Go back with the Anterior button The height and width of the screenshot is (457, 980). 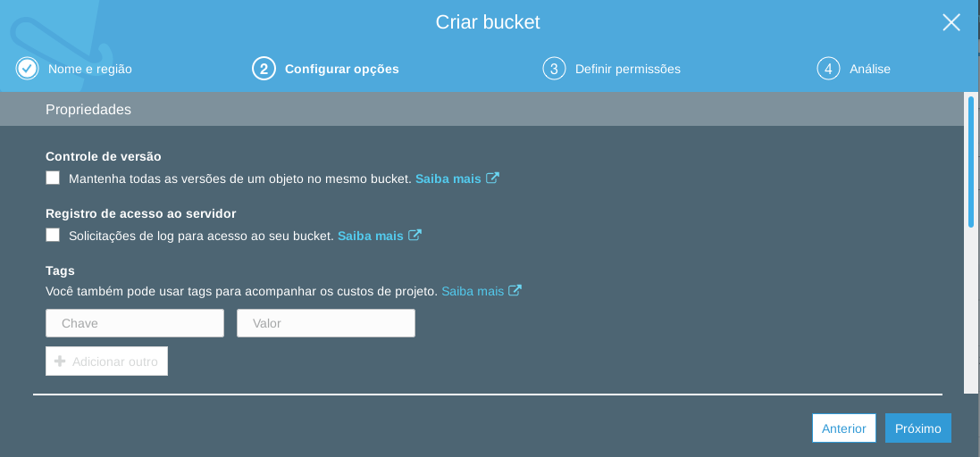tap(843, 428)
